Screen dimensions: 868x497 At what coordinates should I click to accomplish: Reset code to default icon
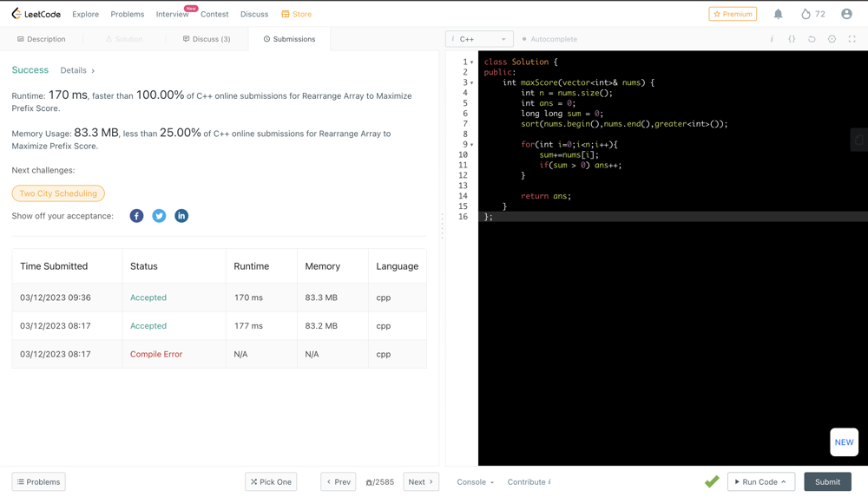(x=812, y=39)
